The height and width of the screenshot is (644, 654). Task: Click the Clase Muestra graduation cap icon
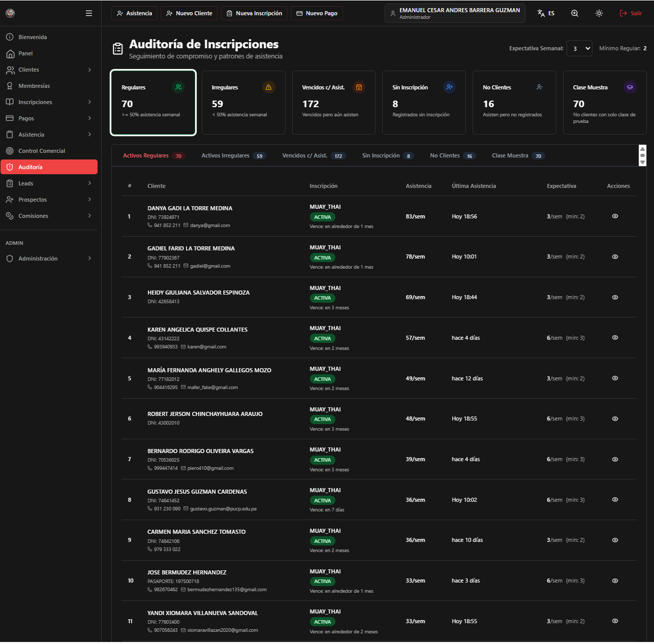pyautogui.click(x=630, y=87)
